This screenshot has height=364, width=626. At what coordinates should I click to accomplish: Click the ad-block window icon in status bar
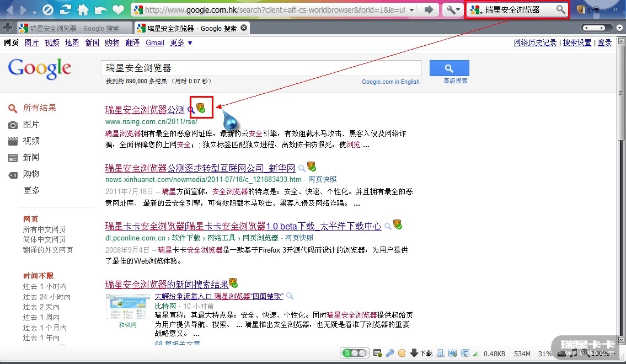[377, 353]
